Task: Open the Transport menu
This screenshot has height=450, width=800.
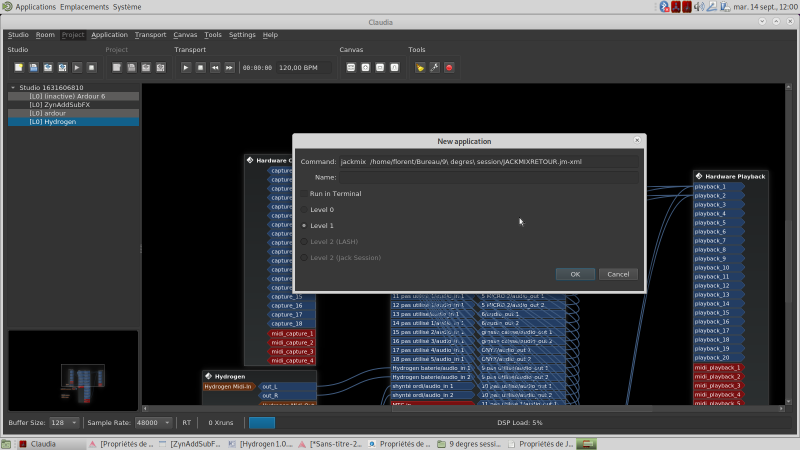Action: pos(151,35)
